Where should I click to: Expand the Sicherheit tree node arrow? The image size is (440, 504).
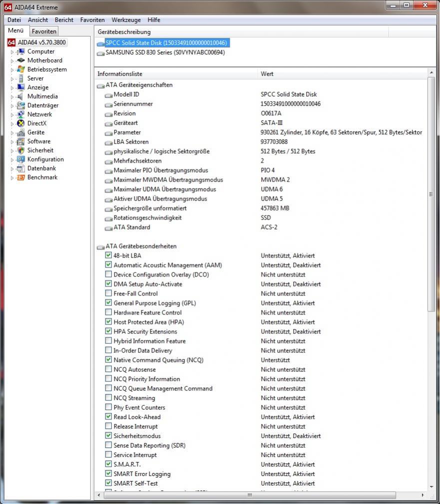(x=12, y=151)
